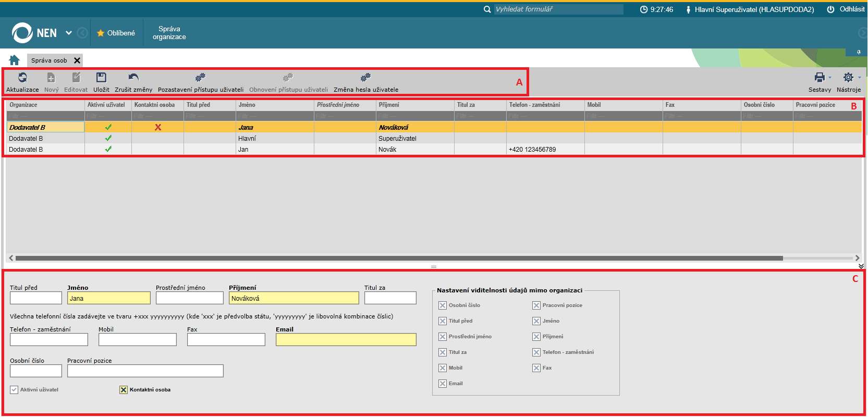The height and width of the screenshot is (418, 868).
Task: Click the pin icon at top right
Action: tap(859, 52)
